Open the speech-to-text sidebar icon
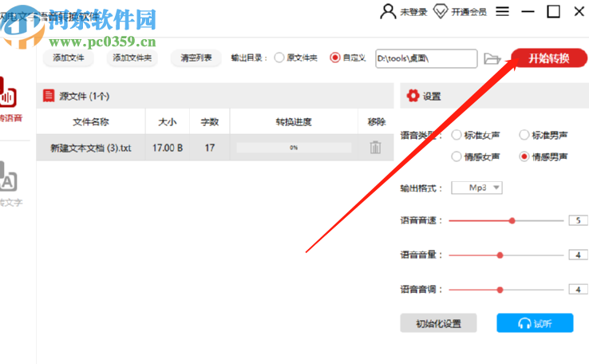The image size is (589, 364). click(x=8, y=176)
